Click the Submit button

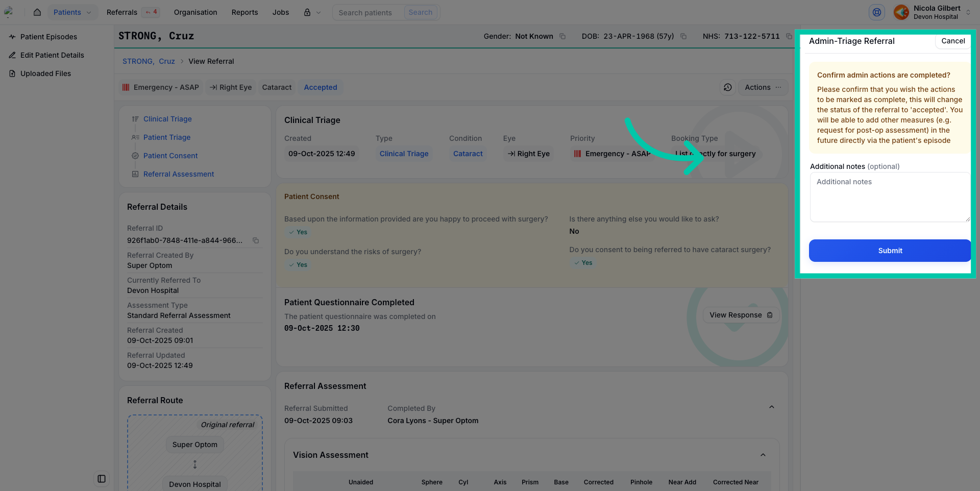(890, 251)
